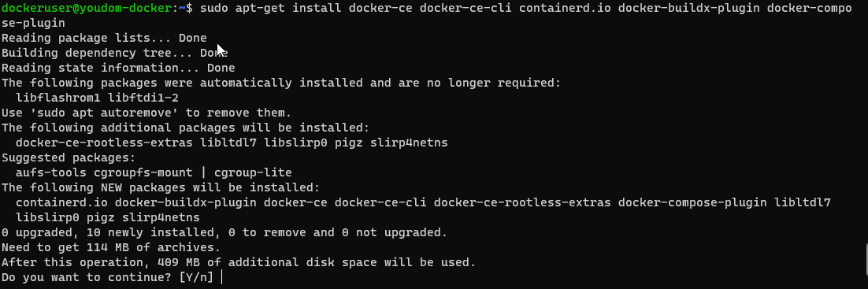Click the 'libflashrom1 libftdi1-2' package line
This screenshot has width=868, height=289.
tap(97, 98)
